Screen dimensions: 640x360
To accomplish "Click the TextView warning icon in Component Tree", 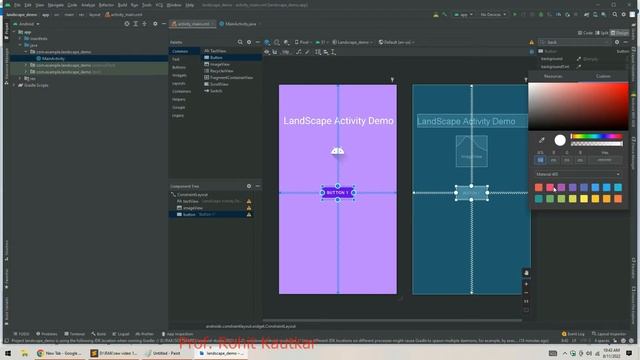I will tap(249, 201).
